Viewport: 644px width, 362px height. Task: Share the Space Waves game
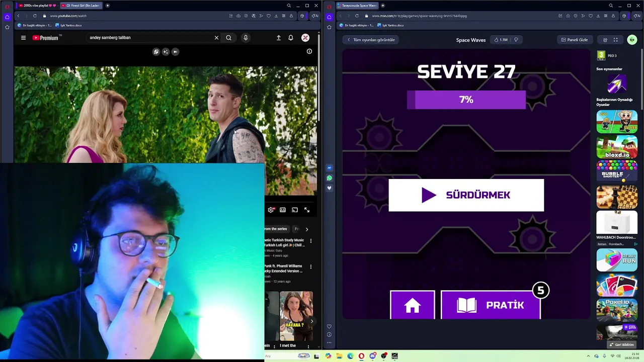(605, 40)
